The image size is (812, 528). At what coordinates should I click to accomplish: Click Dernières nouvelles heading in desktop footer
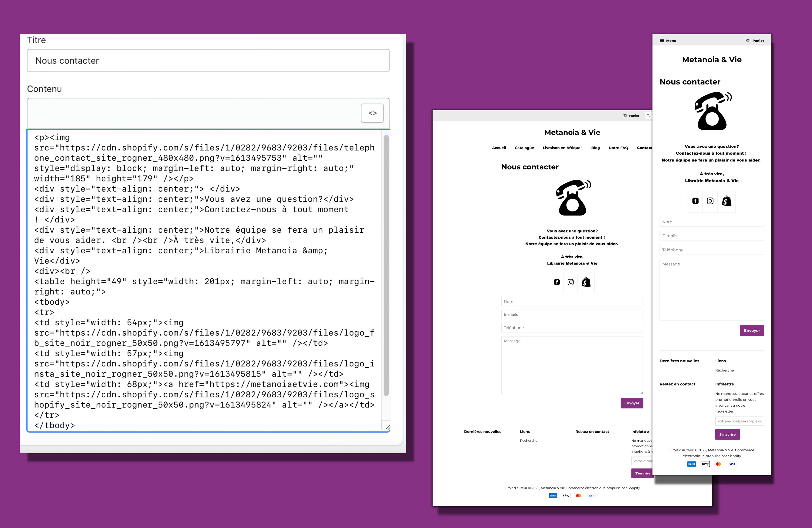pyautogui.click(x=482, y=432)
